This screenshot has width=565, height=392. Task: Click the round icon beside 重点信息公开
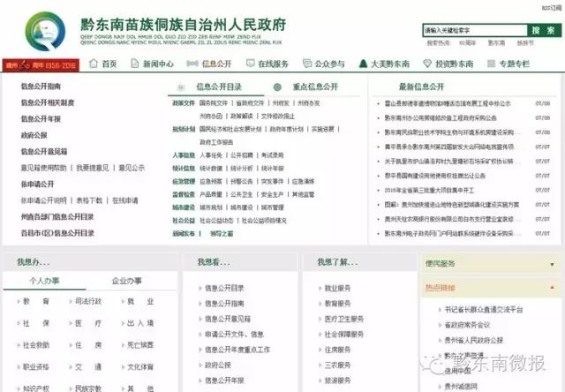tap(277, 87)
